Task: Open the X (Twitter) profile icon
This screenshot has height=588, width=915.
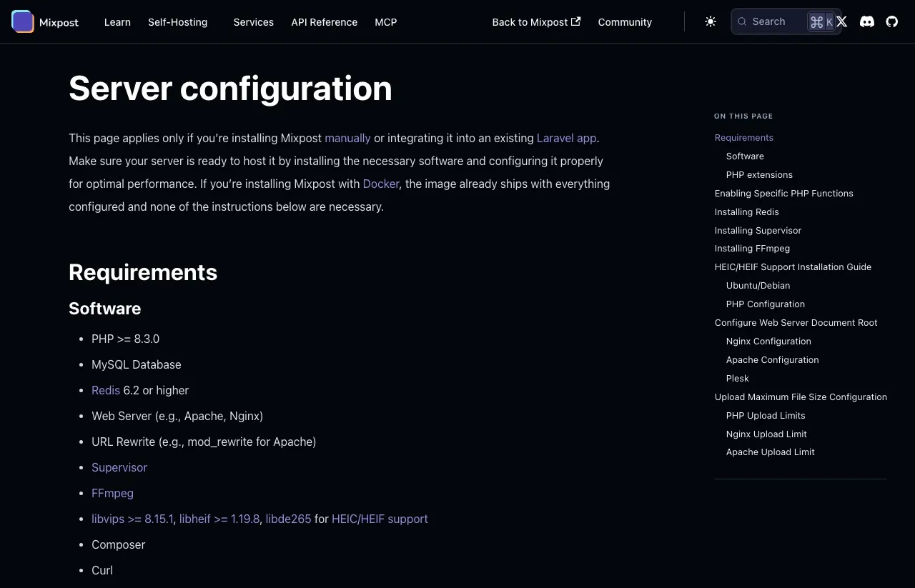Action: [842, 21]
